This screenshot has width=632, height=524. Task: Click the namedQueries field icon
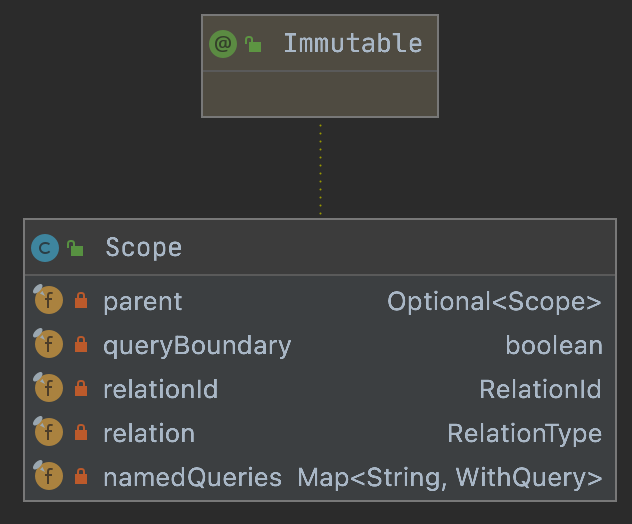[x=48, y=477]
